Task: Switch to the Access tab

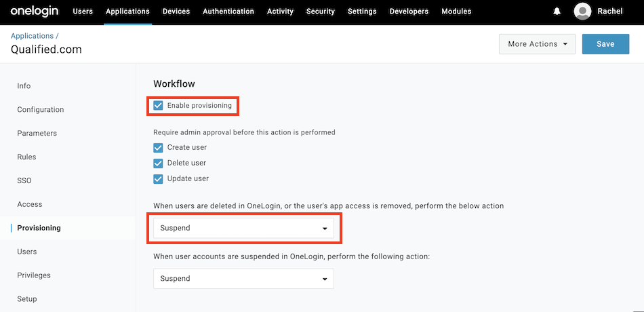Action: [30, 204]
